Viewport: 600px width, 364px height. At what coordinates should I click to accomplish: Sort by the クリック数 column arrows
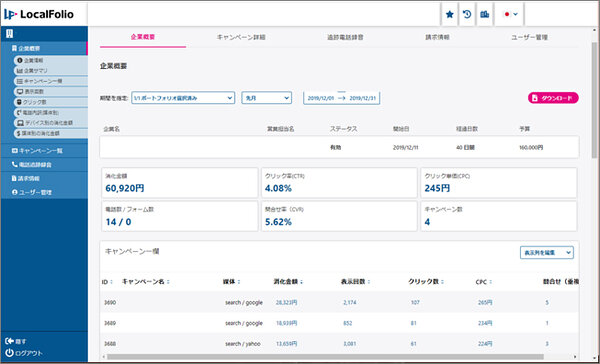(442, 282)
